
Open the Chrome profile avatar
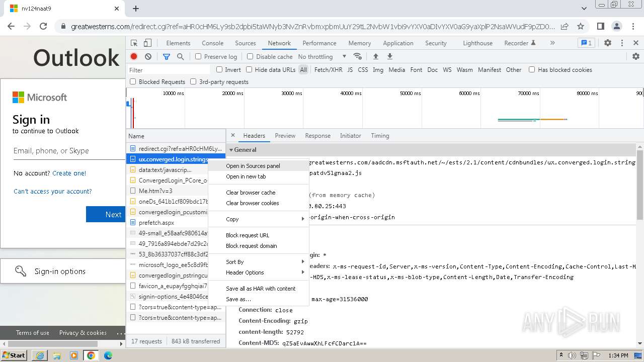[616, 26]
